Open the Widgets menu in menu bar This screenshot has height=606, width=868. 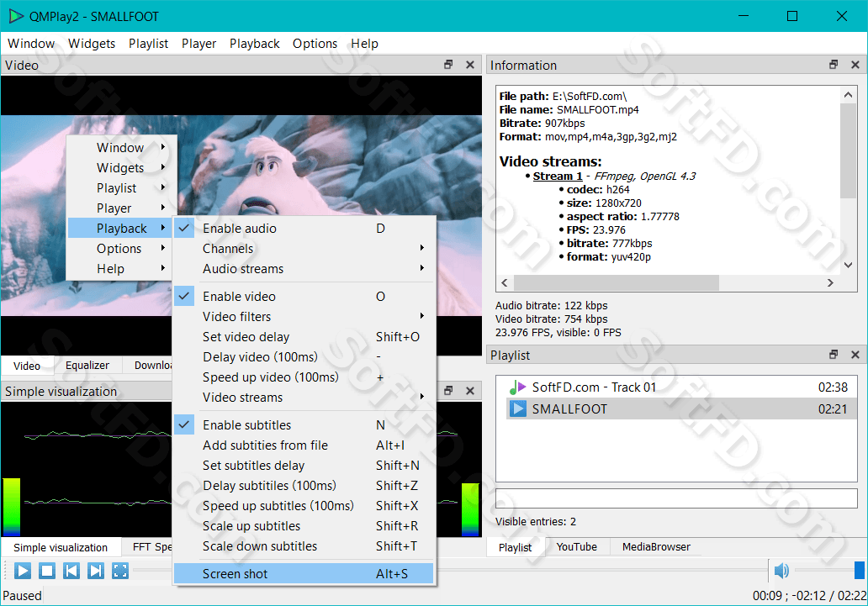point(92,43)
